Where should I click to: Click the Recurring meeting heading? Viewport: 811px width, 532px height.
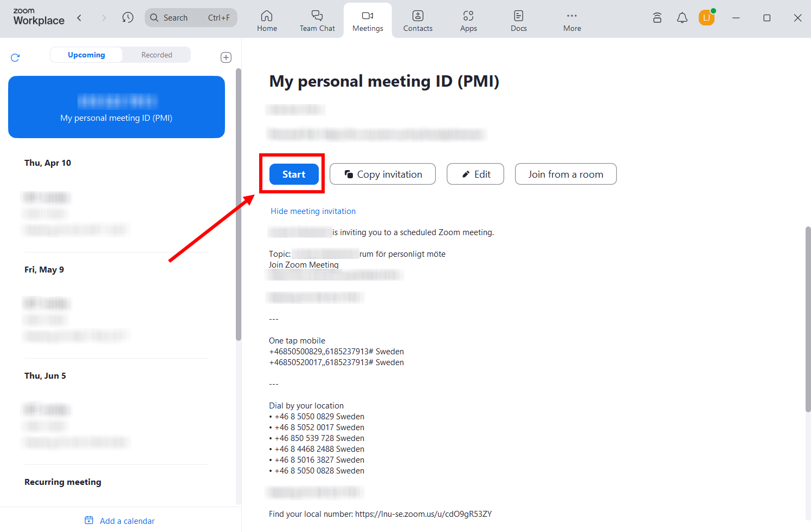click(63, 482)
